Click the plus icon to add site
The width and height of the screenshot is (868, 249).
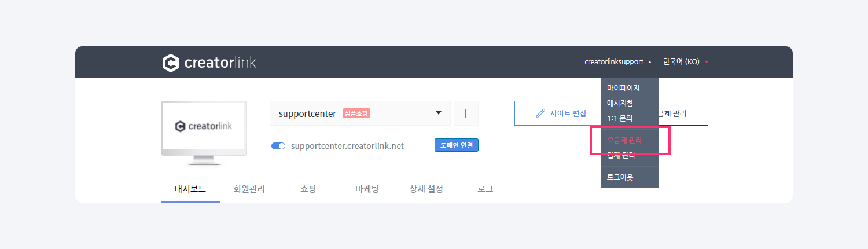pyautogui.click(x=466, y=113)
